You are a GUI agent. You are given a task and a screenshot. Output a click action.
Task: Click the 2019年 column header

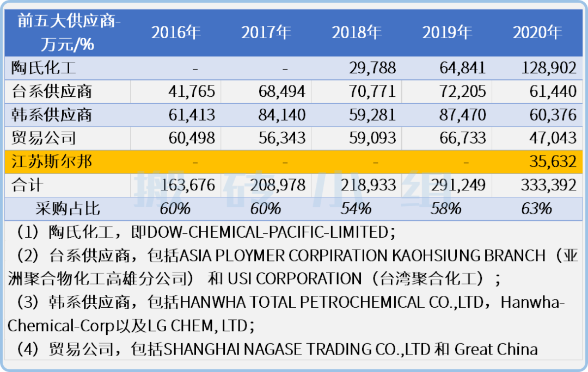447,33
